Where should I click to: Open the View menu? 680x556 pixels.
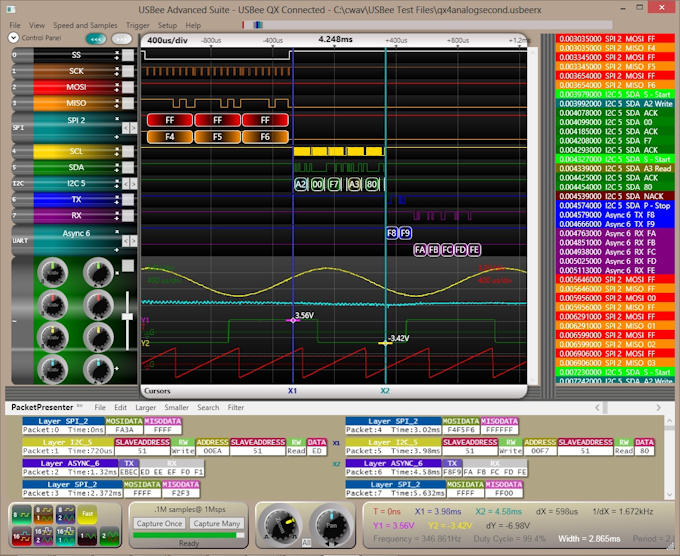[x=37, y=25]
